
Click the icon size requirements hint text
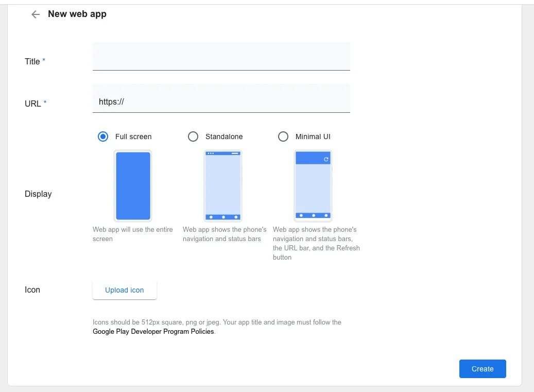point(217,322)
